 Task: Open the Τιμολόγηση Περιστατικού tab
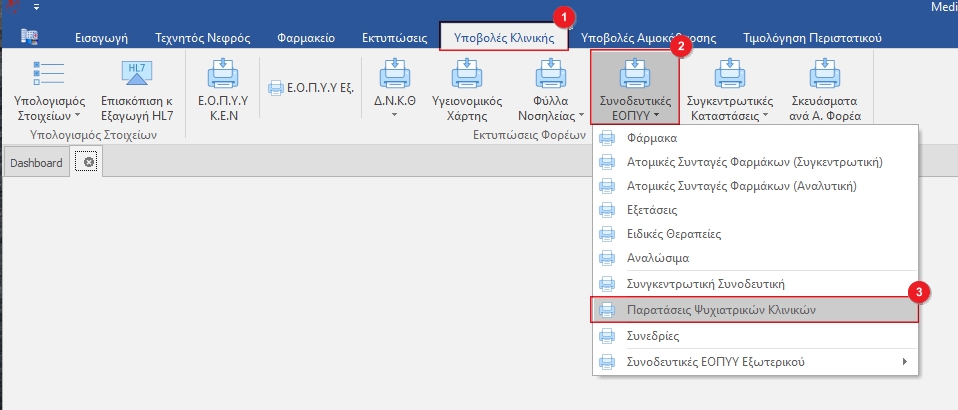pos(812,38)
